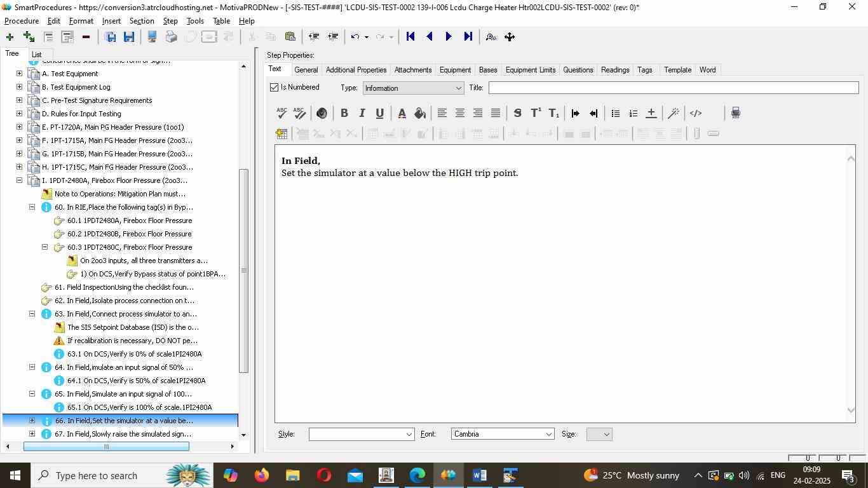Click the ABC spell check icon
This screenshot has width=868, height=488.
(x=282, y=113)
